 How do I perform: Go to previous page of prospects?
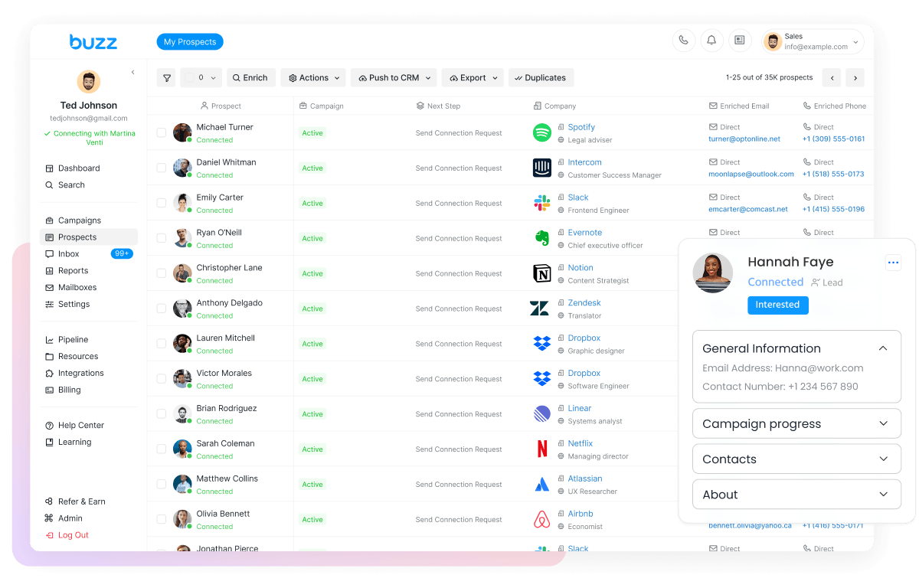[x=832, y=77]
